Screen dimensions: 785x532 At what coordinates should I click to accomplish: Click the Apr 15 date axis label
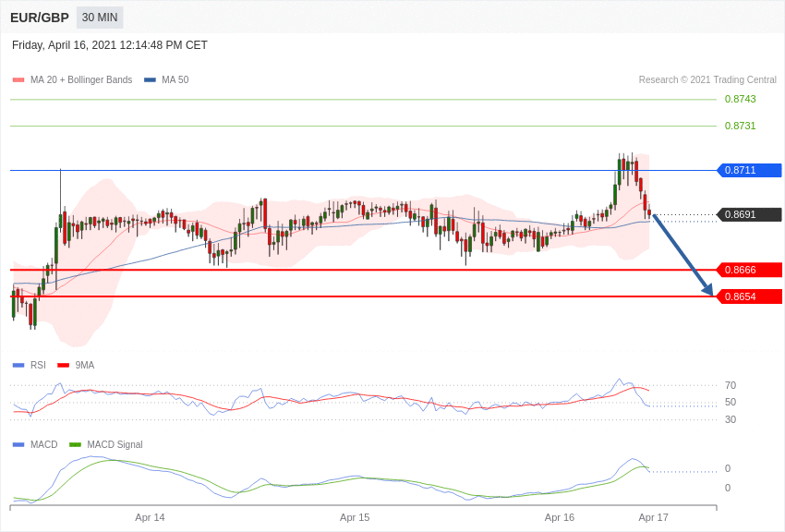355,517
